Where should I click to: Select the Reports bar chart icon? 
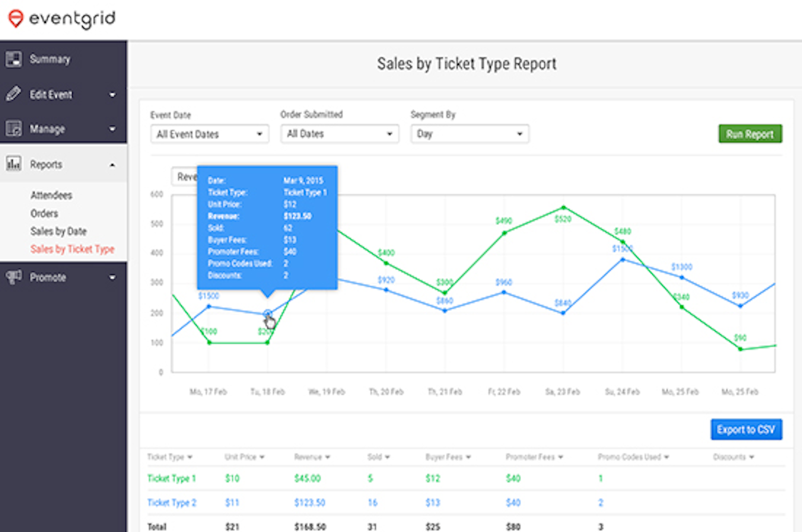pos(13,164)
